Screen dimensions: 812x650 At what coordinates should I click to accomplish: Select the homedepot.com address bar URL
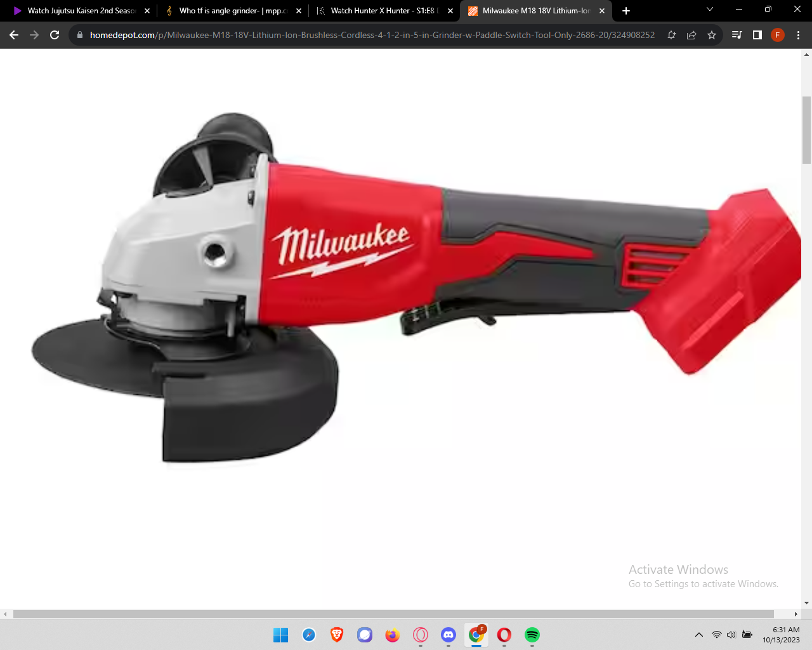pyautogui.click(x=372, y=35)
